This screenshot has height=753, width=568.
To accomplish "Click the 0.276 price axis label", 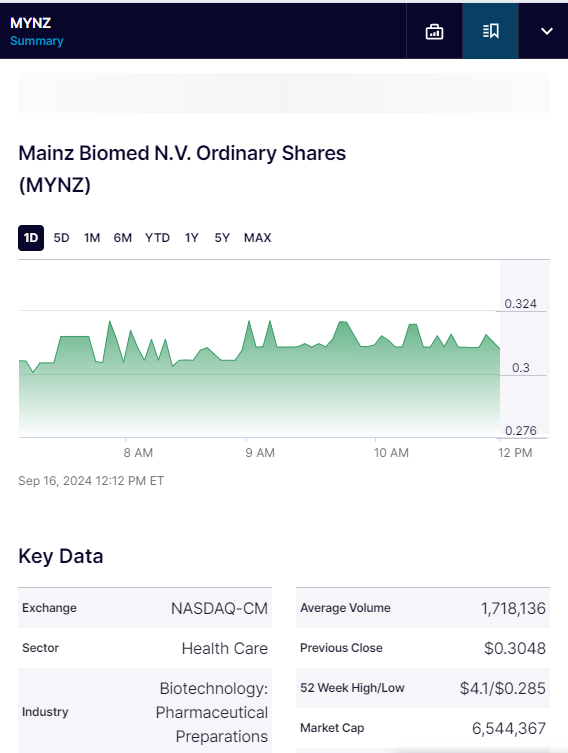I will pyautogui.click(x=520, y=430).
